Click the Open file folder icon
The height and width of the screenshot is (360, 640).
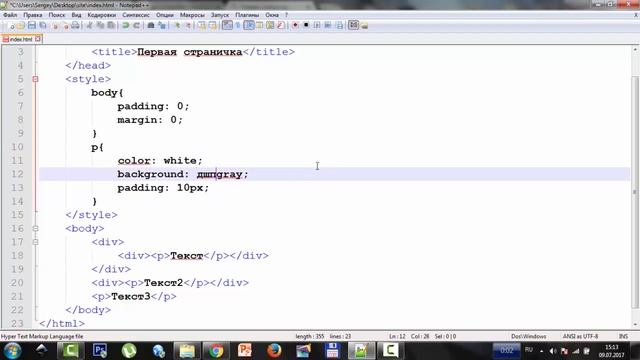pos(21,25)
